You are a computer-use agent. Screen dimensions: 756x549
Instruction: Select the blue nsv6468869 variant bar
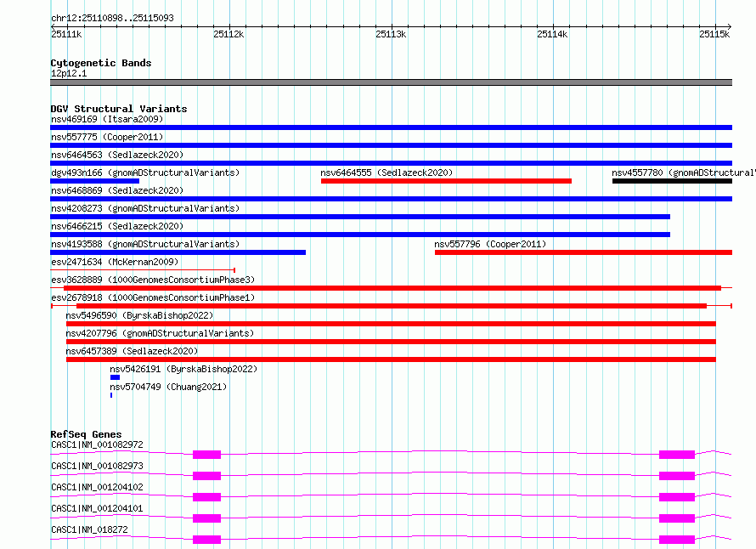click(391, 199)
